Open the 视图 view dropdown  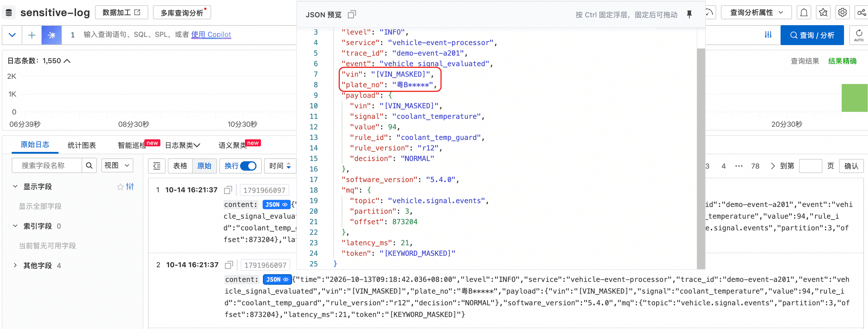[117, 165]
